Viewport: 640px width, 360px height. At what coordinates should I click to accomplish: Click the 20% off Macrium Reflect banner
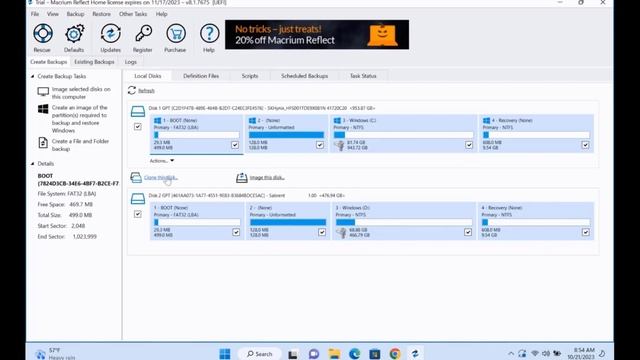317,35
